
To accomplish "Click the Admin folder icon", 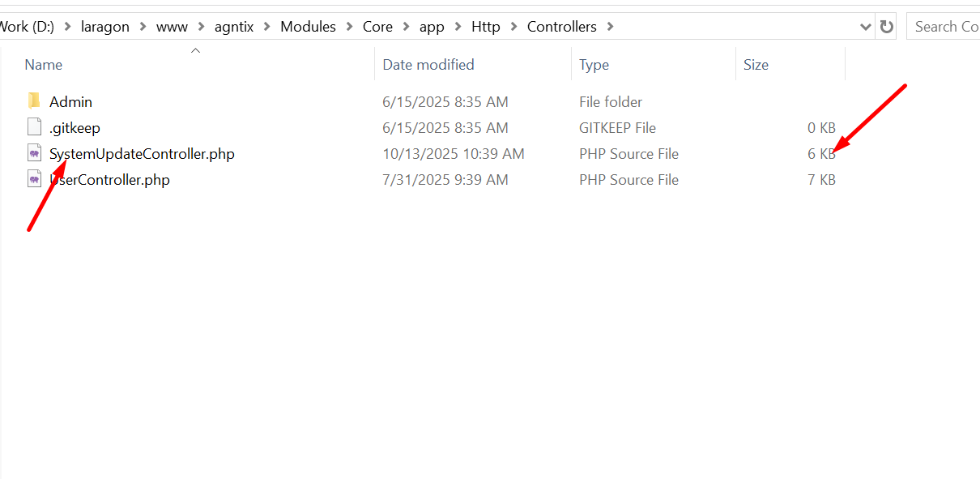I will coord(34,101).
